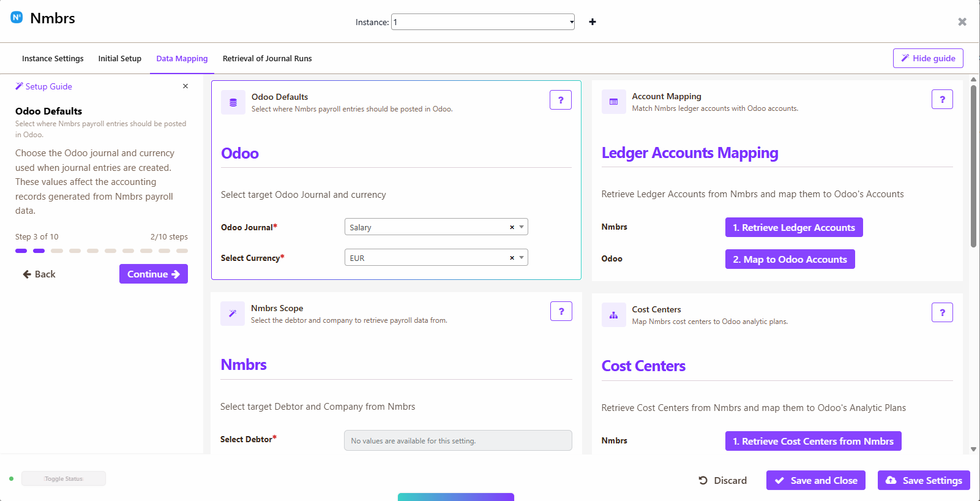
Task: Close the Nmbrs settings dialog
Action: 962,21
